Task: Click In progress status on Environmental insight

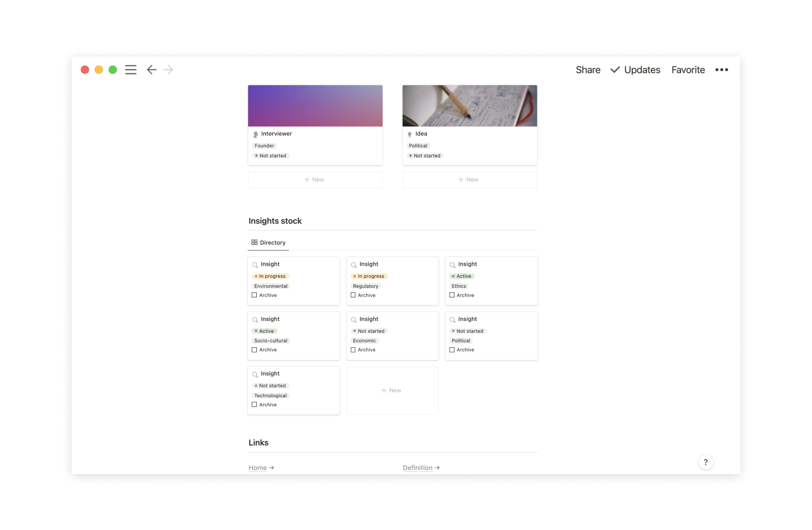Action: [x=271, y=276]
